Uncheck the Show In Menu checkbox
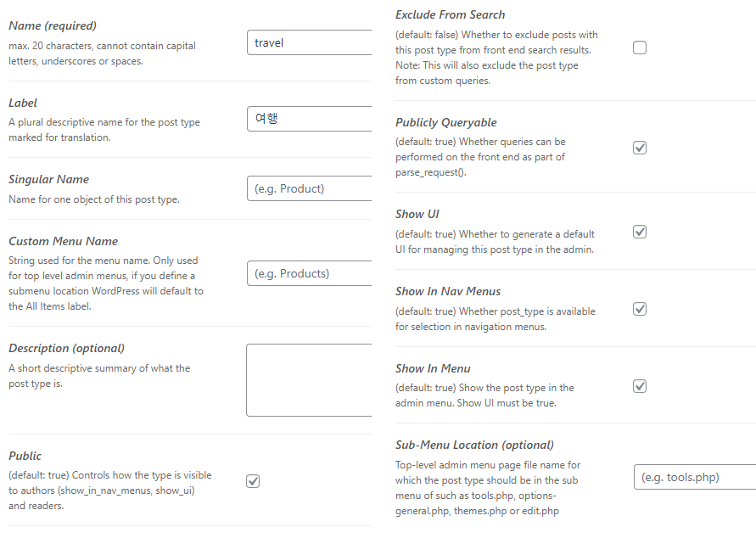756x538 pixels. [639, 386]
